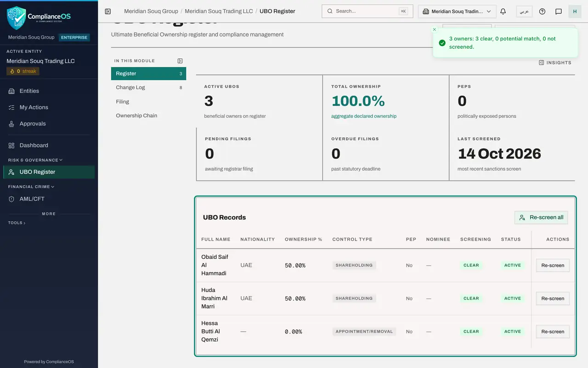Open user avatar H menu
The width and height of the screenshot is (588, 368).
point(575,11)
